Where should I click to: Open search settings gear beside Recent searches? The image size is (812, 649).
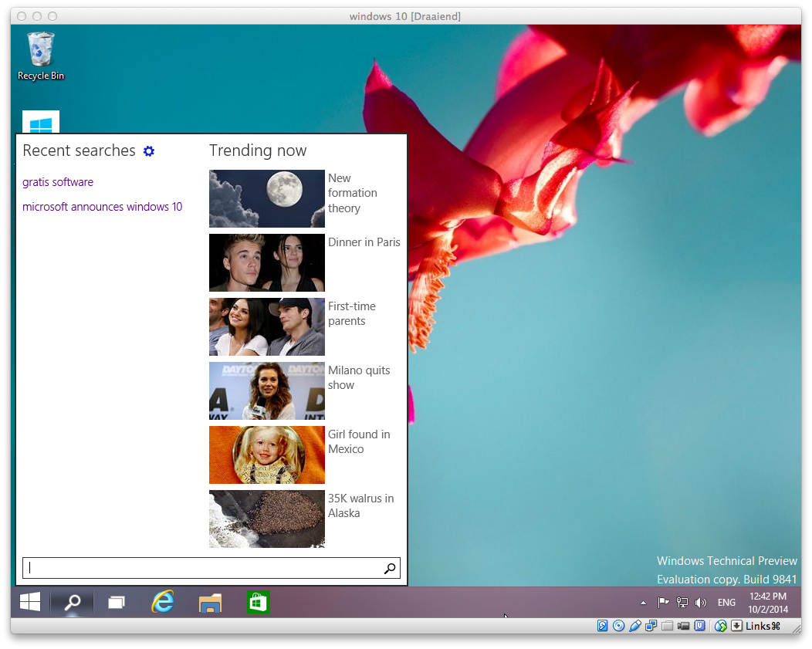click(149, 151)
